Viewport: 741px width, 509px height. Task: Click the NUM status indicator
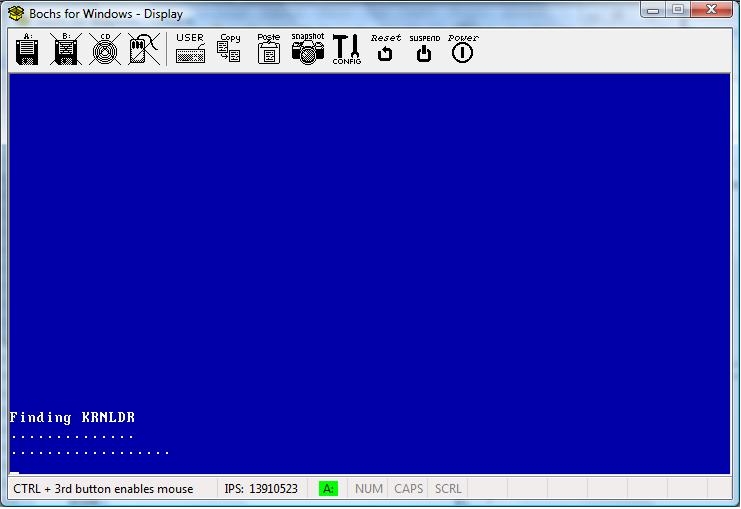[369, 488]
